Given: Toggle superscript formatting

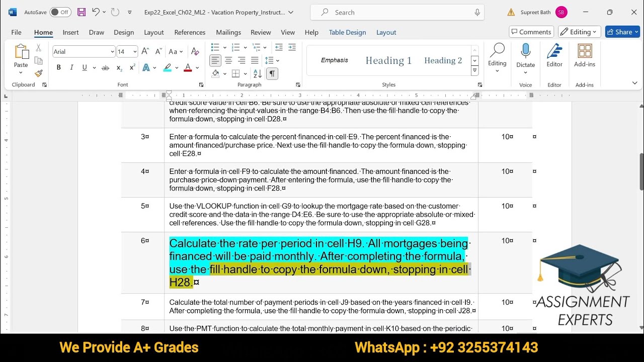Looking at the screenshot, I should coord(132,67).
